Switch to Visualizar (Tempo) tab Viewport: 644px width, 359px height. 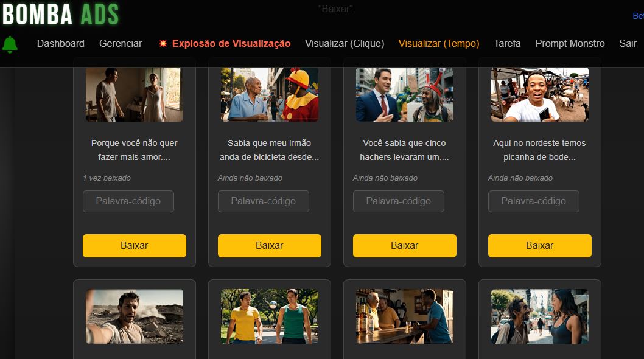tap(439, 43)
